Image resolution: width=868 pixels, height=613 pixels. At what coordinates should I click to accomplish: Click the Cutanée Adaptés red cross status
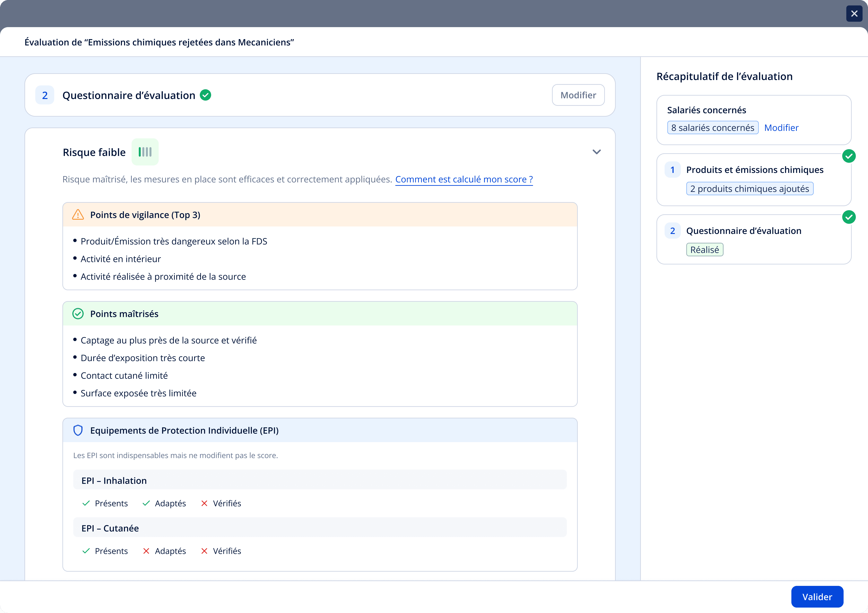146,551
